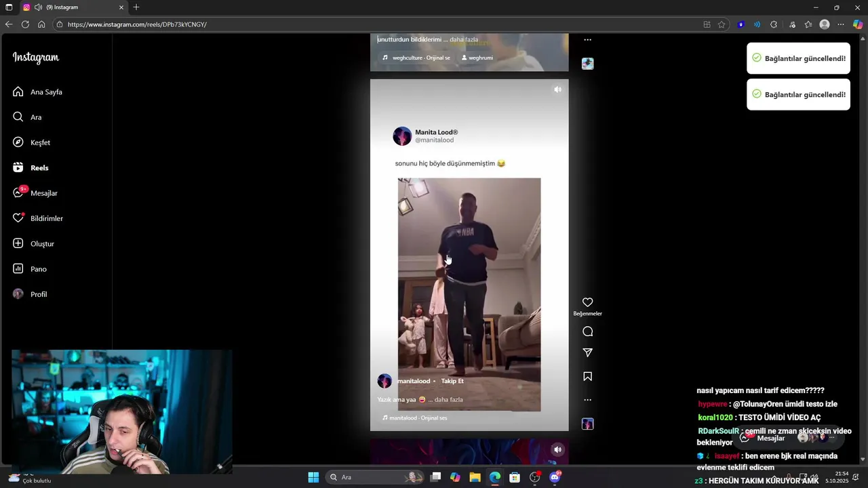
Task: Open the Favorites list in toolbar
Action: tap(808, 24)
